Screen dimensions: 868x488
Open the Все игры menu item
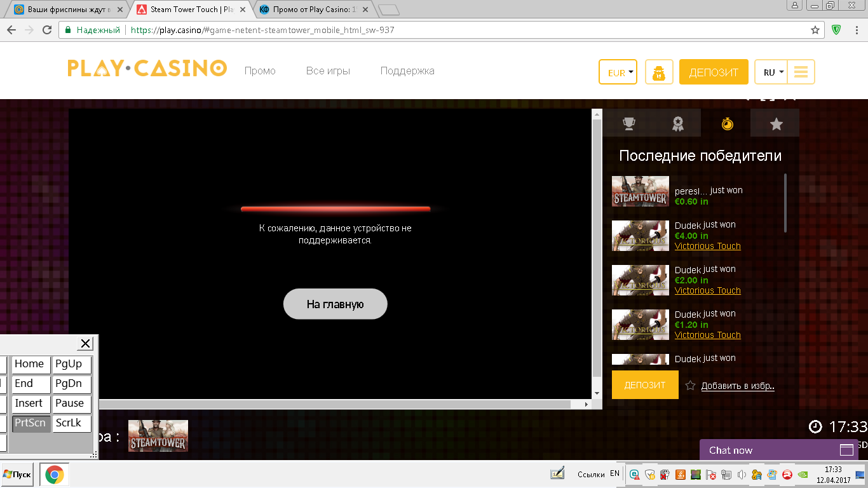click(328, 71)
